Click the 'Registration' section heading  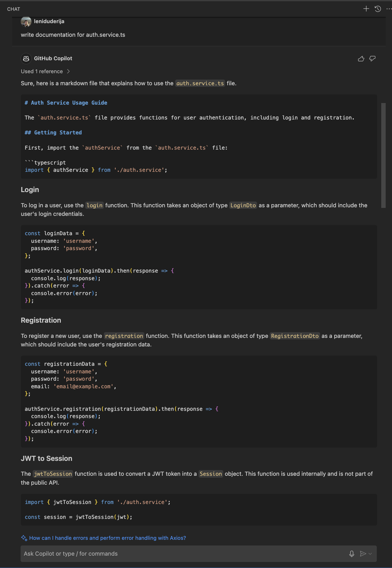coord(41,320)
